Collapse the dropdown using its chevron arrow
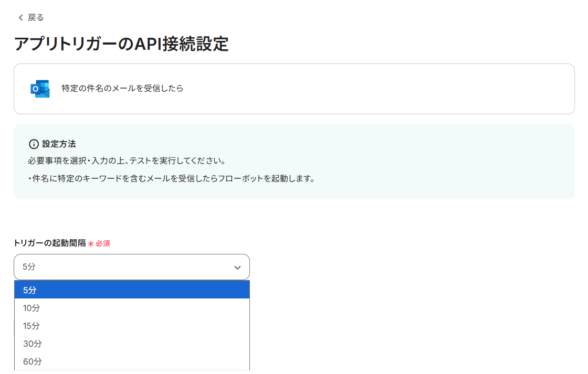 pos(237,268)
